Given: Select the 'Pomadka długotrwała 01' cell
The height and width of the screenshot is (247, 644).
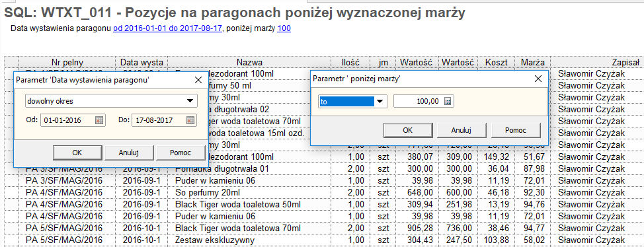Looking at the screenshot, I should point(249,168).
